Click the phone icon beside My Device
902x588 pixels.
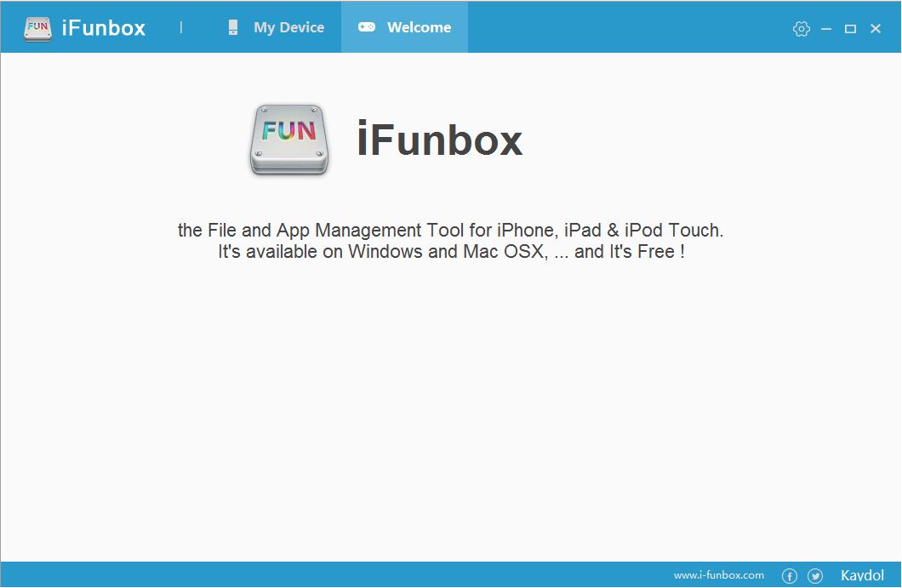(x=233, y=27)
